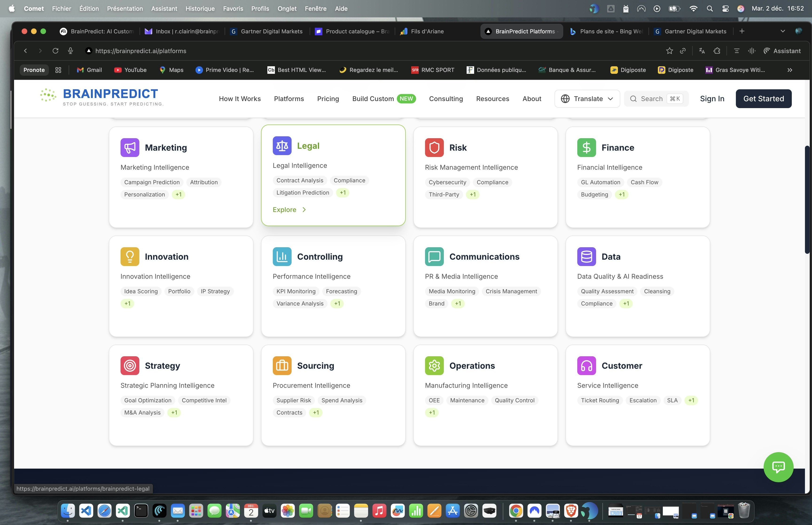This screenshot has height=525, width=812.
Task: Bookmark page with star icon
Action: pyautogui.click(x=669, y=51)
